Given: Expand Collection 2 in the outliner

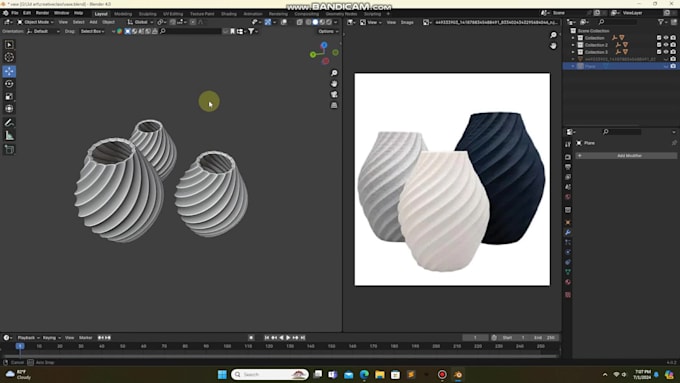Looking at the screenshot, I should [573, 45].
